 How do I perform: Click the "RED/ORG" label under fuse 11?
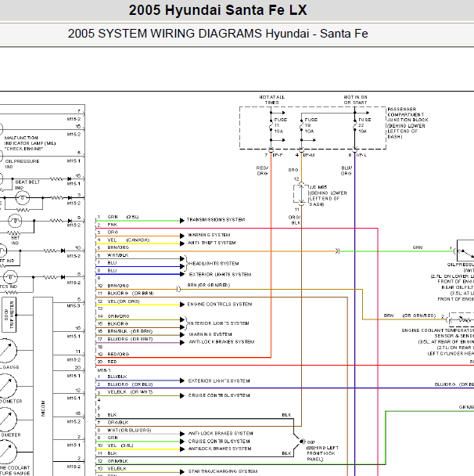pyautogui.click(x=262, y=171)
